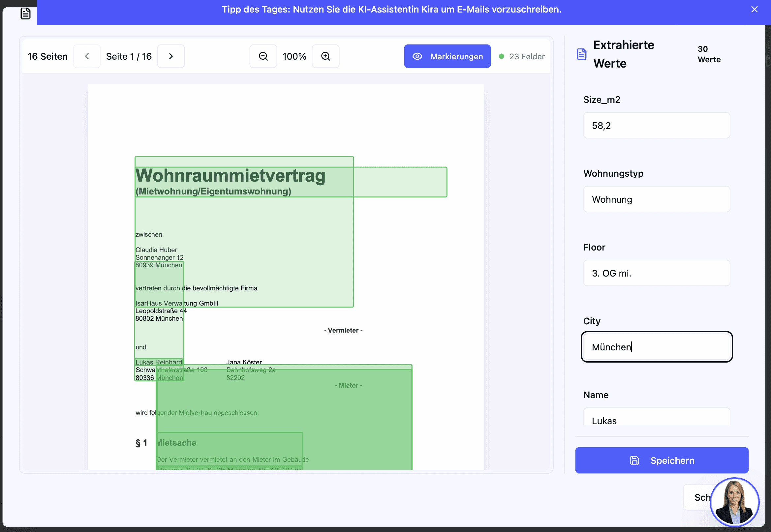
Task: Click the highlighted Lukas Reinhard name
Action: tap(159, 362)
